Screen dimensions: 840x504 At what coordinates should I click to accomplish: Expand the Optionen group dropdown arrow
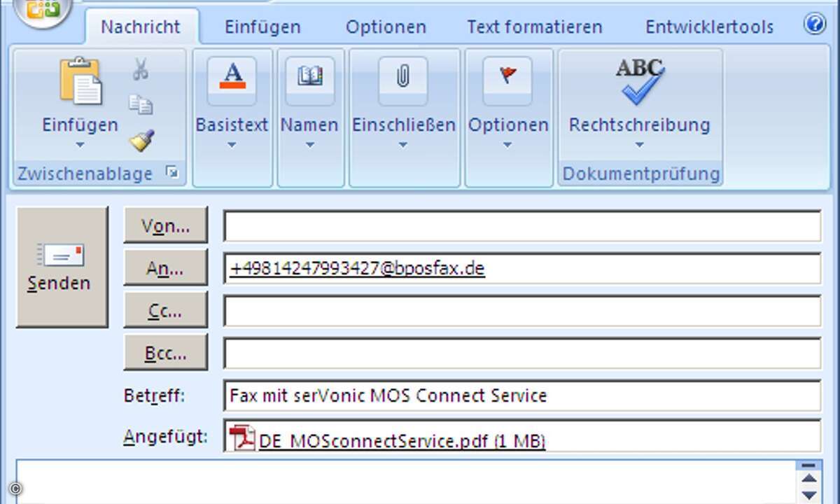[507, 145]
